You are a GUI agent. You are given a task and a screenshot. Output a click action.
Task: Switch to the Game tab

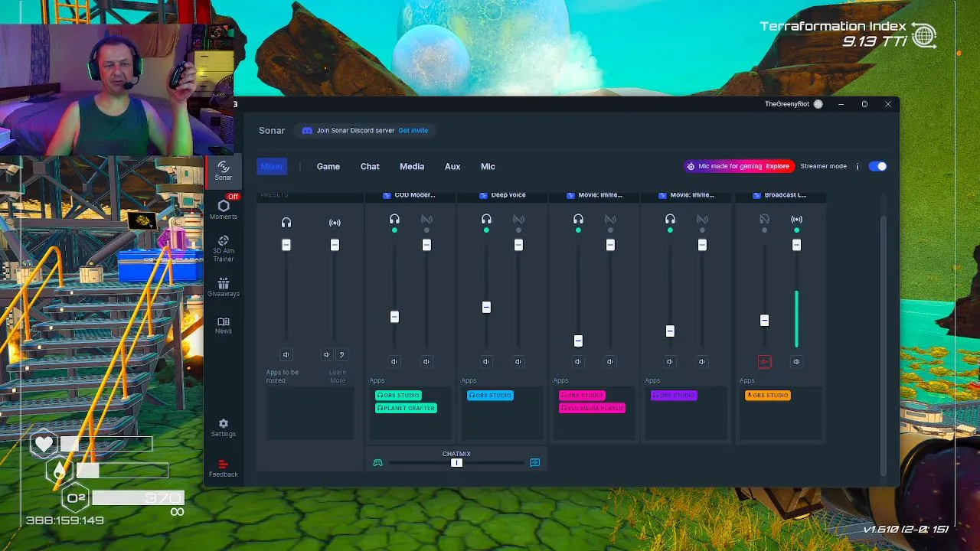(328, 166)
